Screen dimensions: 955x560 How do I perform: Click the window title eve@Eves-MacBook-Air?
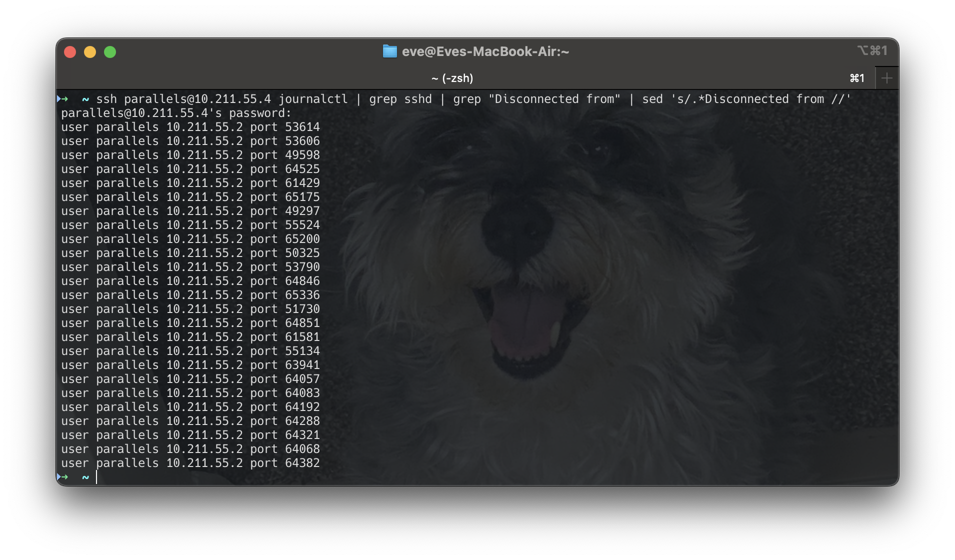click(x=485, y=51)
